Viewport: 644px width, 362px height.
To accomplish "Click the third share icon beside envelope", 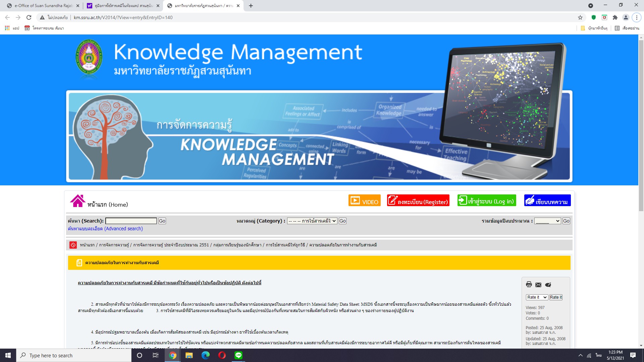I will [548, 285].
